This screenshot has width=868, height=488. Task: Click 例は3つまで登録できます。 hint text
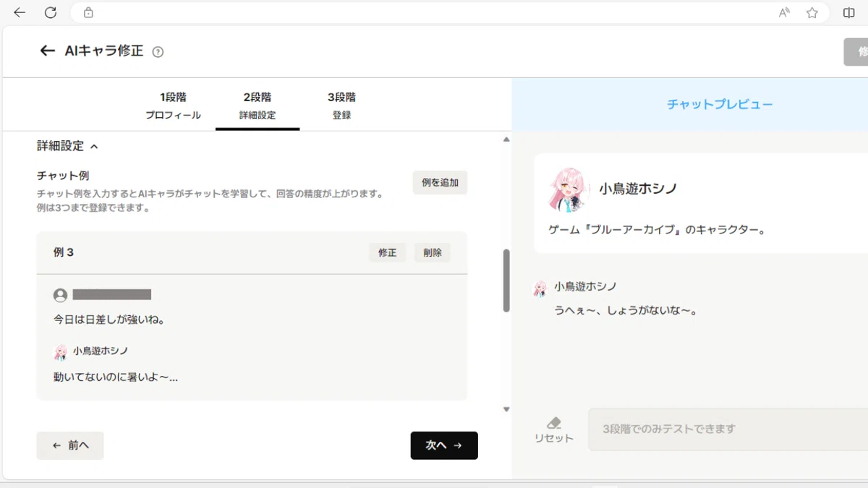click(x=93, y=208)
